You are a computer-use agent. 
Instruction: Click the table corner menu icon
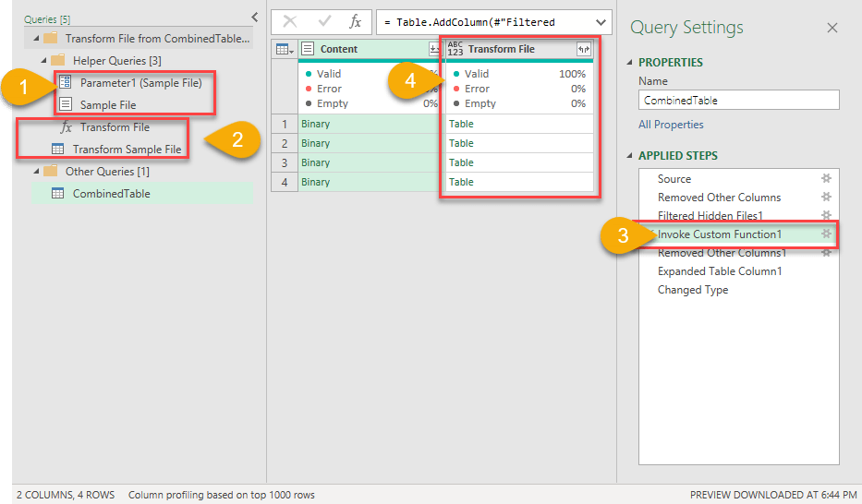285,49
